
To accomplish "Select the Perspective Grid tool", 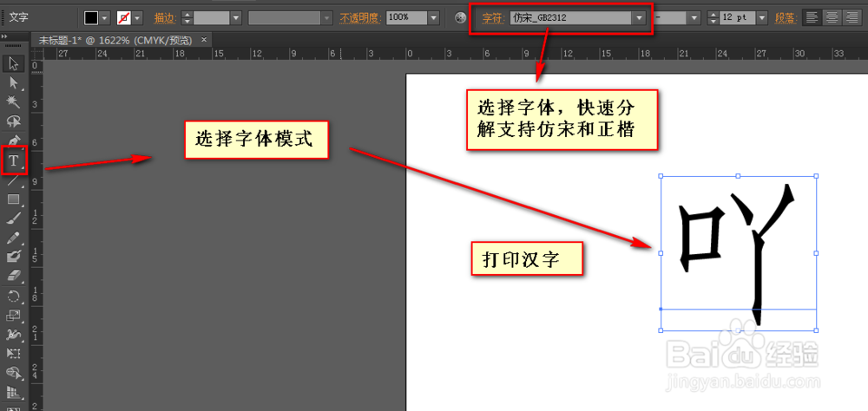I will point(14,393).
